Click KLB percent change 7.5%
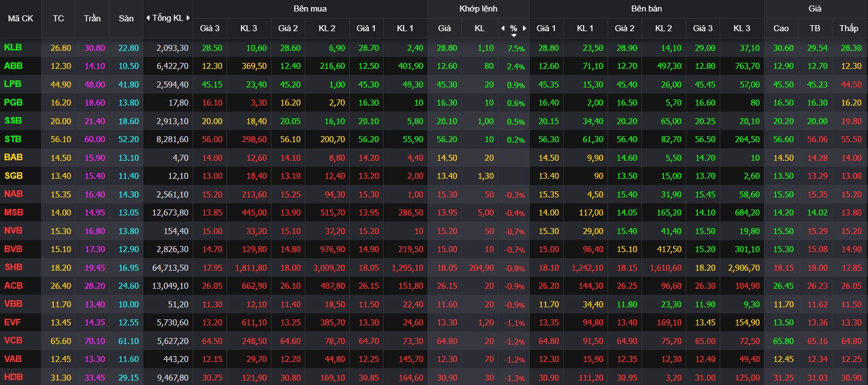This screenshot has height=385, width=868. click(516, 49)
